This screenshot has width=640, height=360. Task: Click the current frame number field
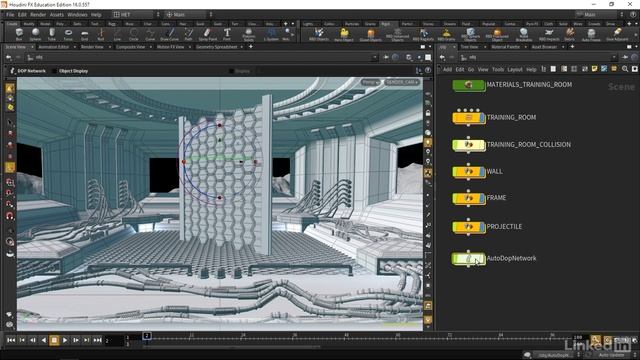pyautogui.click(x=113, y=340)
